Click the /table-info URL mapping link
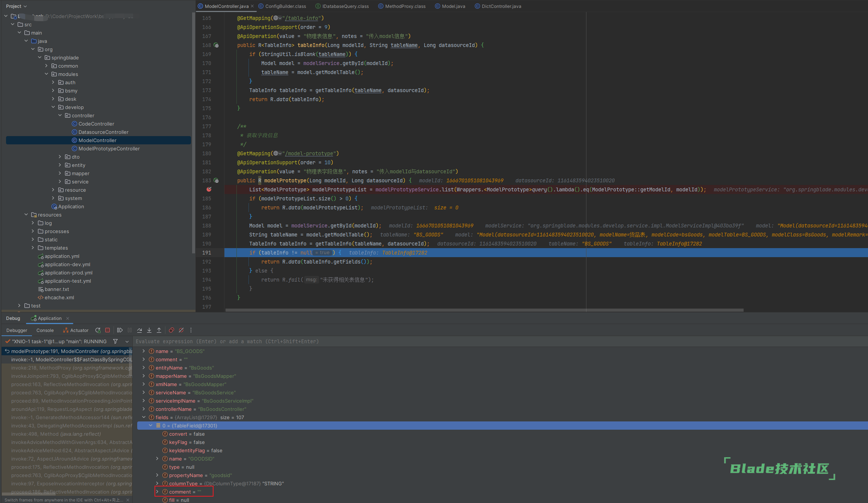 tap(302, 18)
